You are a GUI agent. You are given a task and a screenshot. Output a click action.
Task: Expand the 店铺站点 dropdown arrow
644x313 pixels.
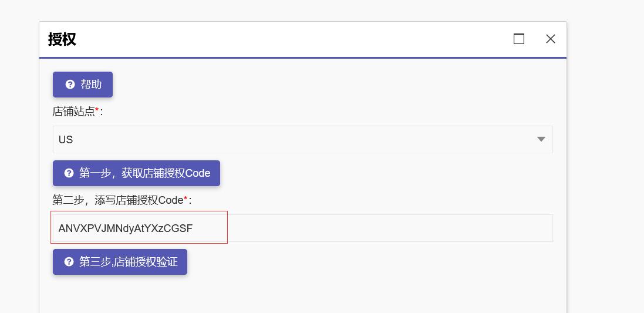pos(541,139)
